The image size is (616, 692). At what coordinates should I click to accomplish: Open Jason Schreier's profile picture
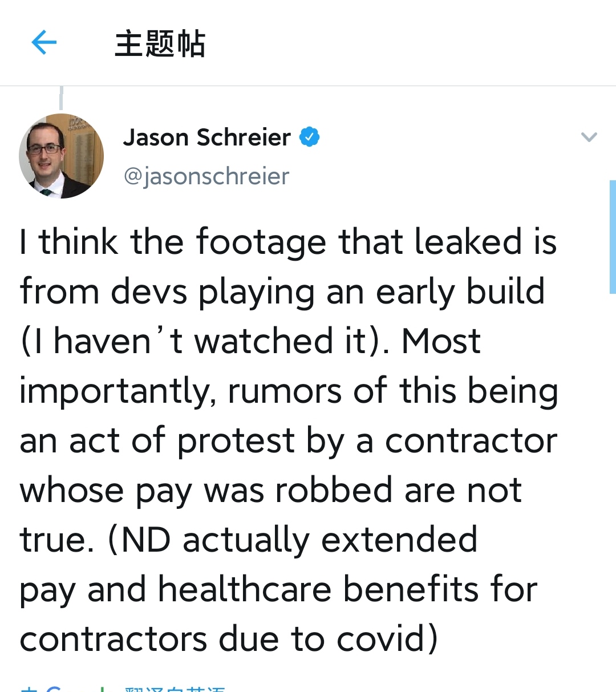click(x=61, y=156)
